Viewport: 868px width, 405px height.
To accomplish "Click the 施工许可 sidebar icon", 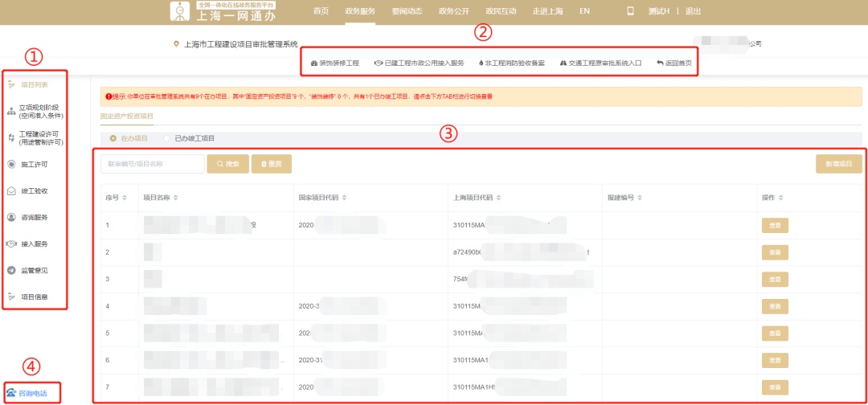I will 11,164.
